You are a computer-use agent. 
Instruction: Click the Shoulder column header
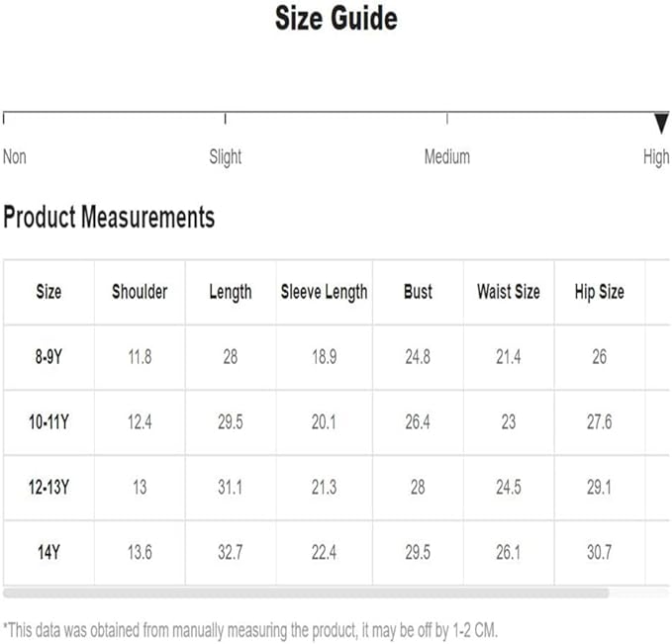pos(140,292)
